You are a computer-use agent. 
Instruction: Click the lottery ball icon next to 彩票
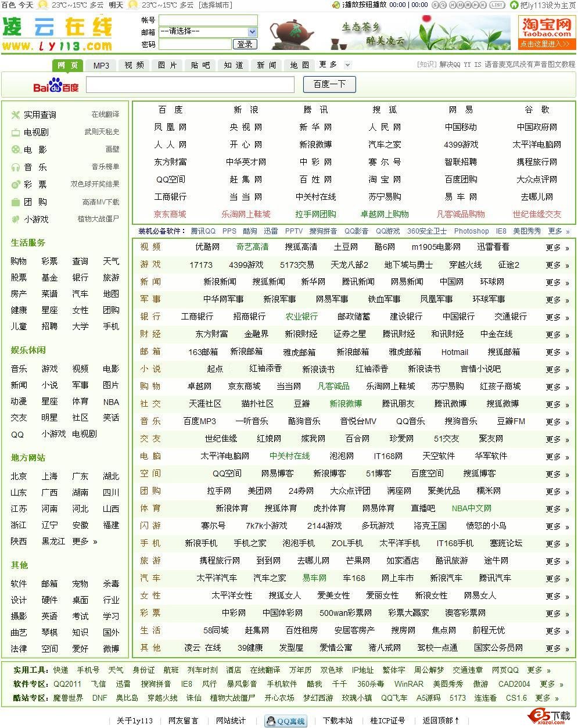16,185
